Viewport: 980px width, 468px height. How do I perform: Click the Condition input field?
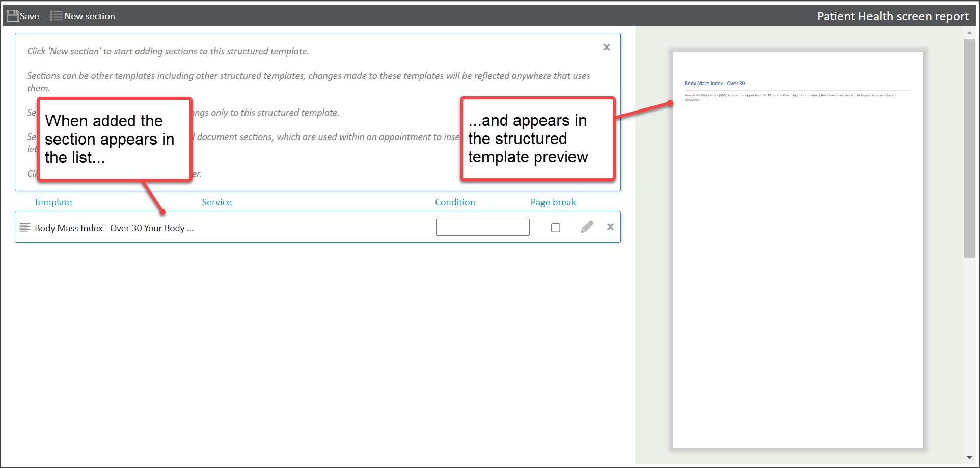pyautogui.click(x=482, y=227)
